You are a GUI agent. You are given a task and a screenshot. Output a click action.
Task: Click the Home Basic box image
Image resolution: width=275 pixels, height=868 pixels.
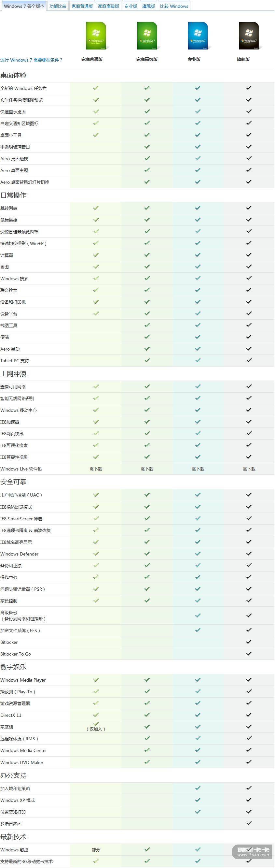(97, 36)
